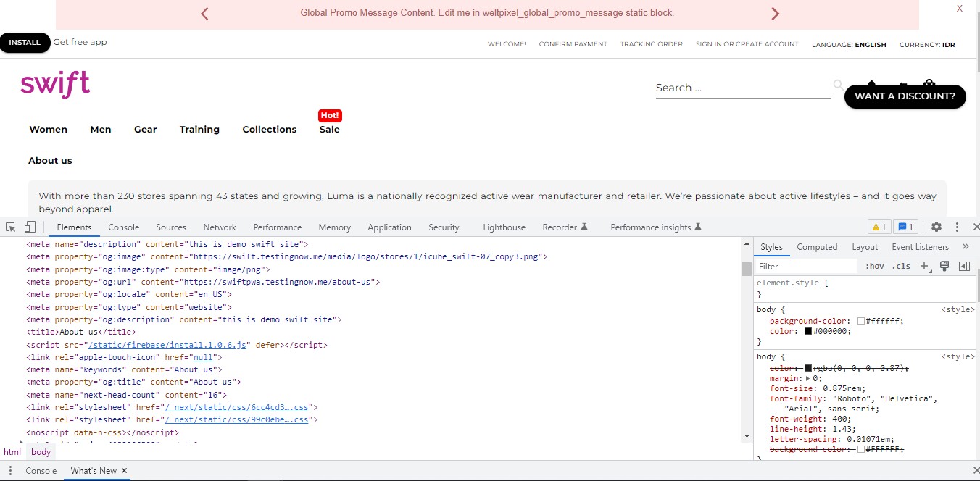Screen dimensions: 980x481
Task: Open the Security tab
Action: click(x=444, y=227)
